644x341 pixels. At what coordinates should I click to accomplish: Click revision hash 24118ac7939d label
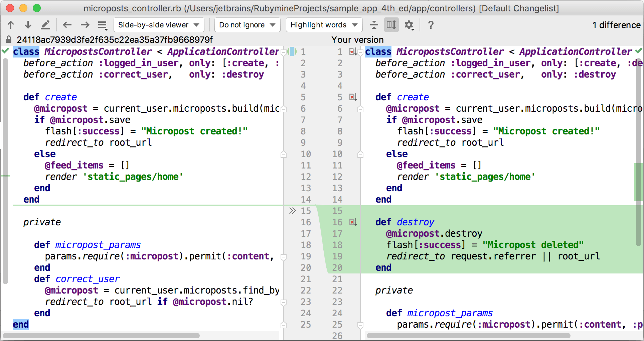click(x=115, y=40)
